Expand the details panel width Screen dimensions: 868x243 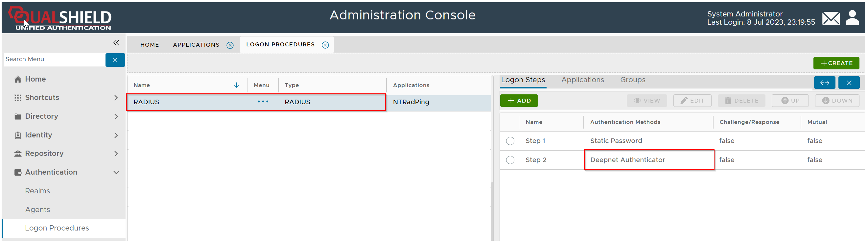coord(824,83)
